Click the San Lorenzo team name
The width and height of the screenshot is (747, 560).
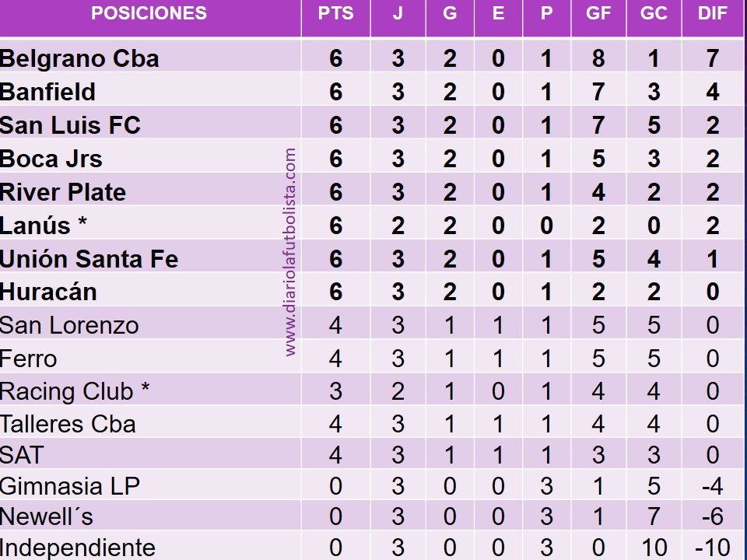tap(69, 326)
